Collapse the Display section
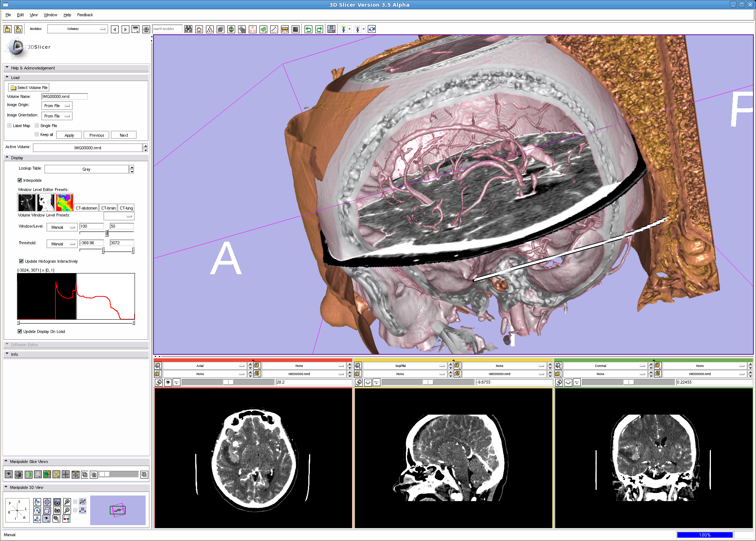 [x=7, y=158]
